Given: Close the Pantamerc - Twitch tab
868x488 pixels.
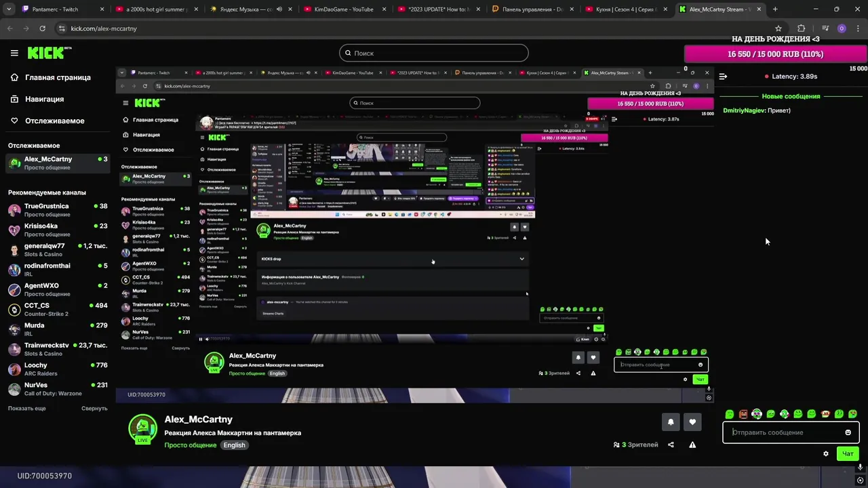Looking at the screenshot, I should (102, 9).
